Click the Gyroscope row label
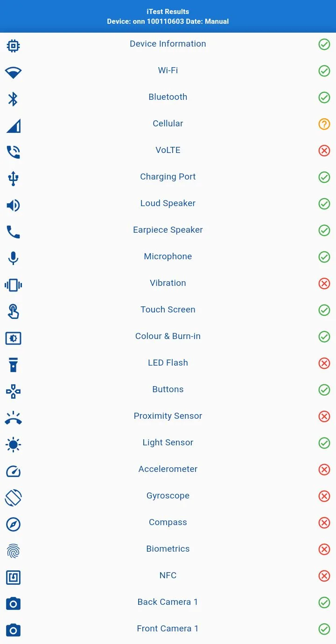336x644 pixels. tap(168, 496)
